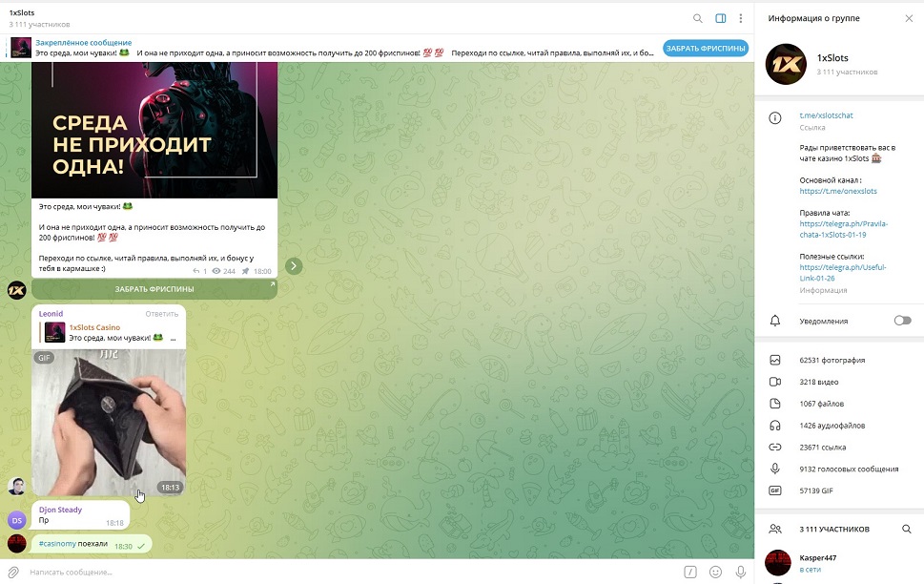924x584 pixels.
Task: Open the chat rules telegra.ph Pravila link
Action: pyautogui.click(x=843, y=229)
